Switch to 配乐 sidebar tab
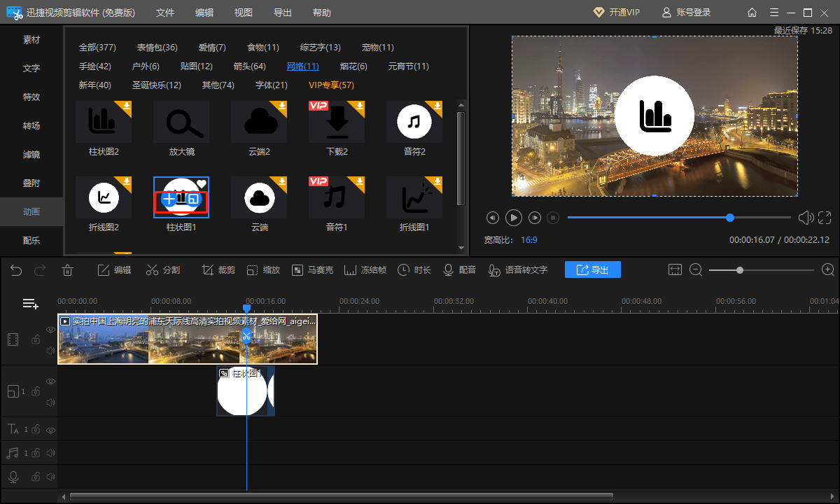The image size is (840, 504). tap(31, 240)
